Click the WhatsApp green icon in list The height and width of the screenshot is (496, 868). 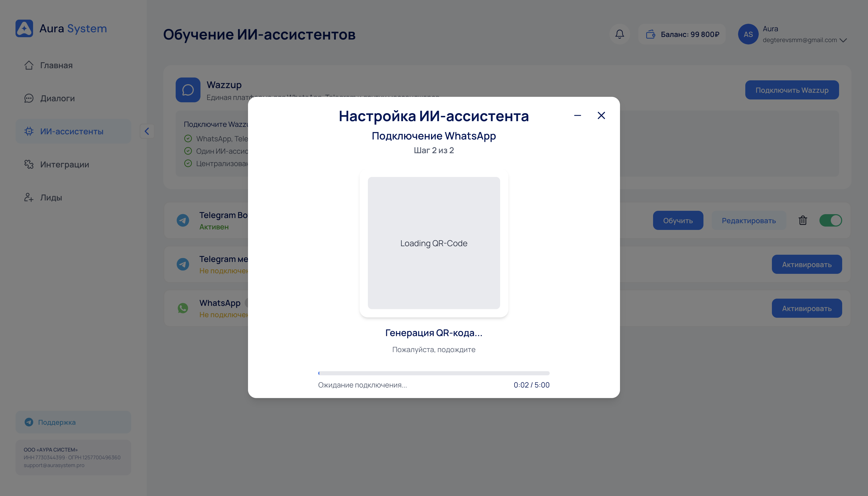point(183,308)
